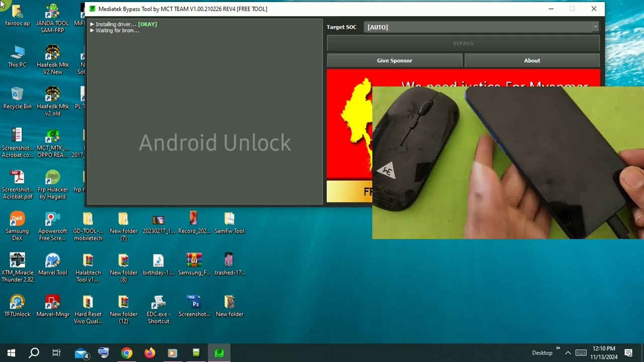Open Haafedk Mtk v2 old icon
This screenshot has width=644, height=362.
click(52, 102)
